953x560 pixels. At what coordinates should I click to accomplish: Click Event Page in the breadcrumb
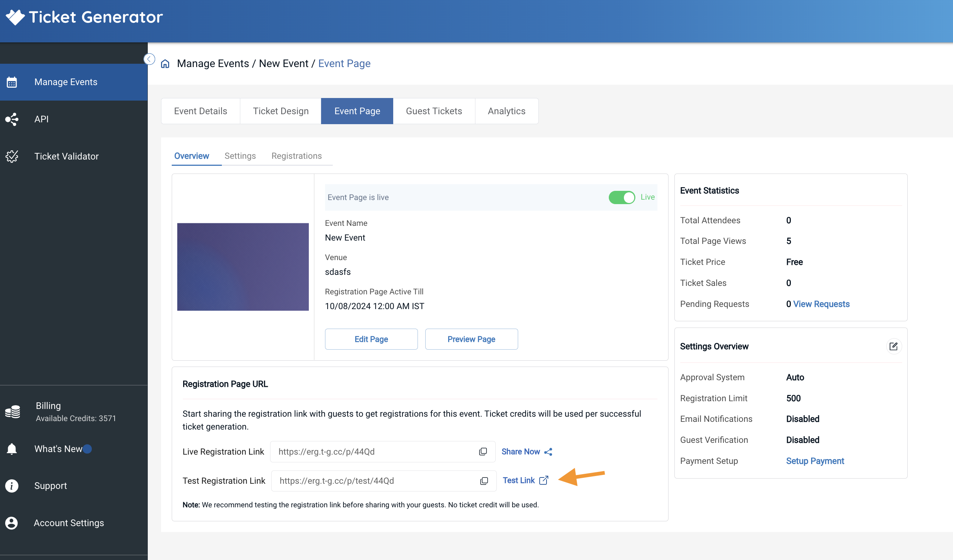tap(344, 63)
